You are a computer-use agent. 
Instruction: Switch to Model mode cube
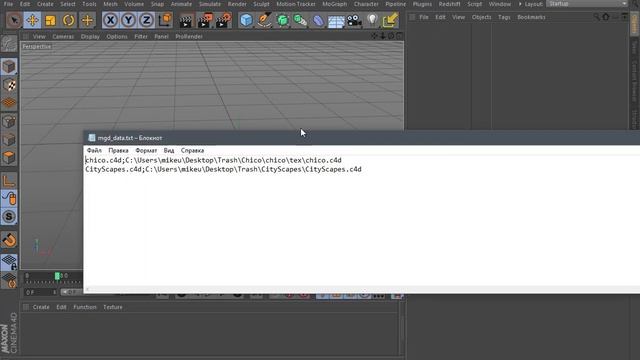(9, 67)
